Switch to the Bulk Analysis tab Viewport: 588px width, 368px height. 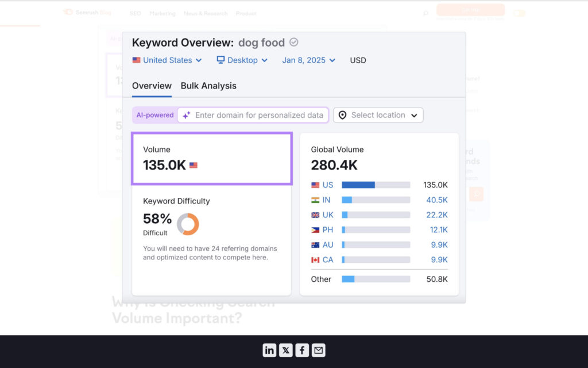[208, 86]
